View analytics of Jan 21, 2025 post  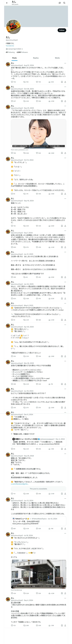[51, 277]
